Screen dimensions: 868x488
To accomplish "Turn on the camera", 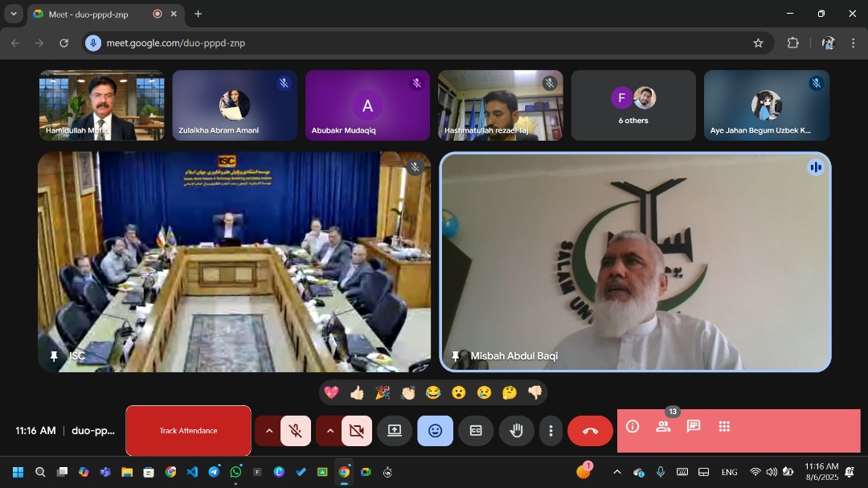I will point(357,431).
